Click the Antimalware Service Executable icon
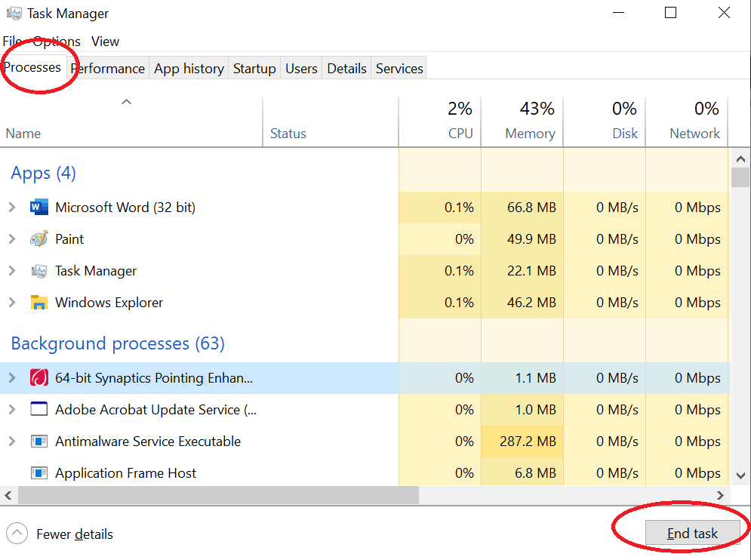 (x=38, y=442)
